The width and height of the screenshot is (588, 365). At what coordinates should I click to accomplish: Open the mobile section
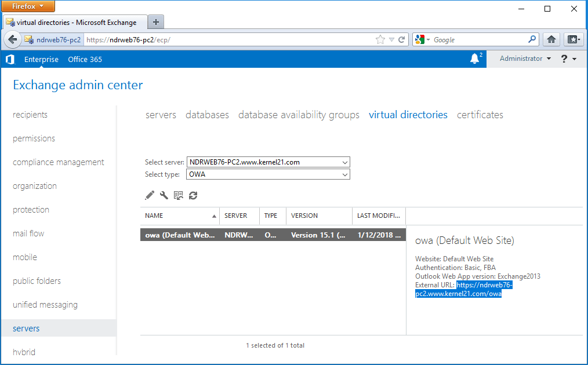pyautogui.click(x=25, y=257)
